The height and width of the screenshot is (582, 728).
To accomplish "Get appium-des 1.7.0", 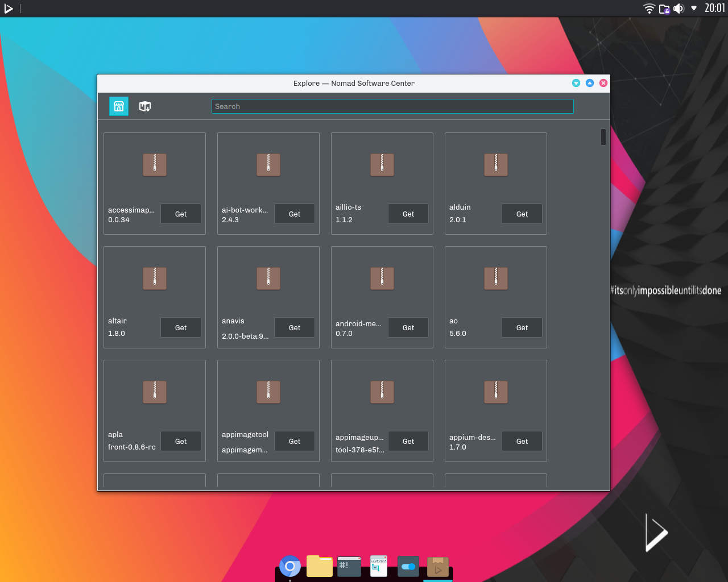I will click(x=522, y=441).
